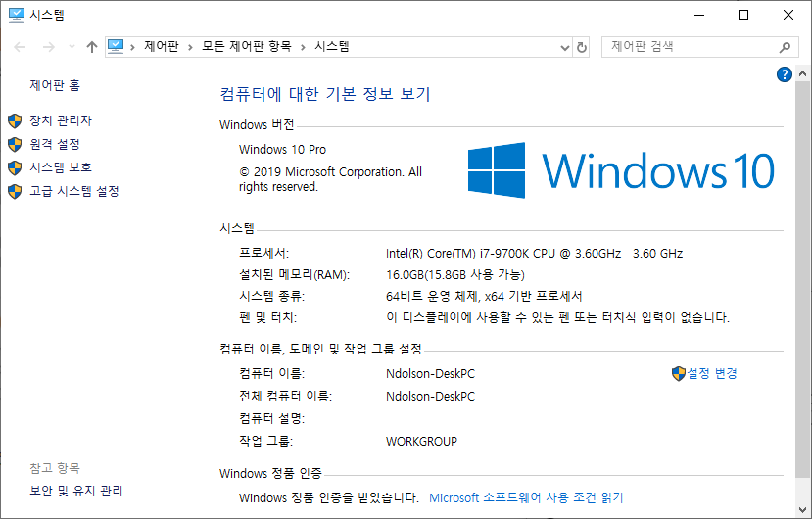Click the vertical scrollbar thumb
This screenshot has height=519, width=812.
(802, 280)
